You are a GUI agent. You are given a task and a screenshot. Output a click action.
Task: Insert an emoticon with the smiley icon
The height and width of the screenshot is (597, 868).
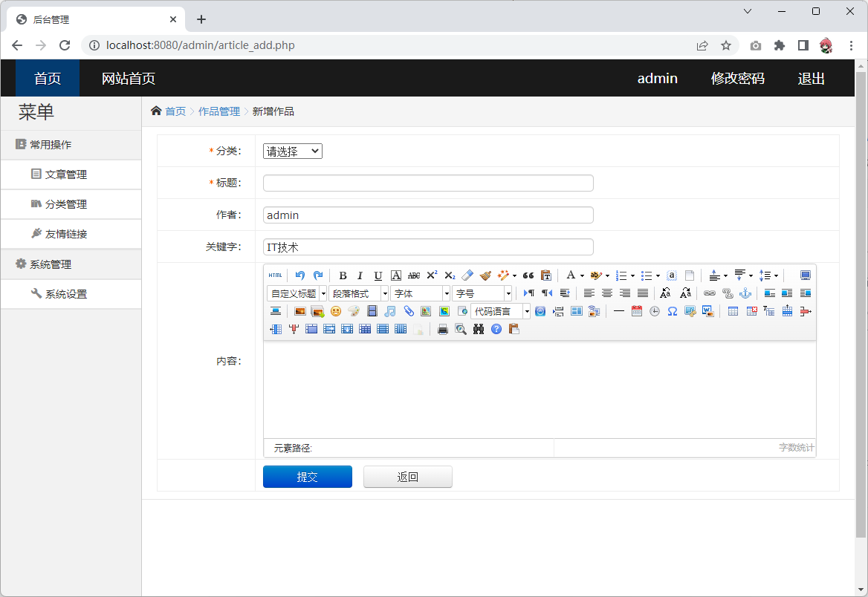(x=336, y=311)
